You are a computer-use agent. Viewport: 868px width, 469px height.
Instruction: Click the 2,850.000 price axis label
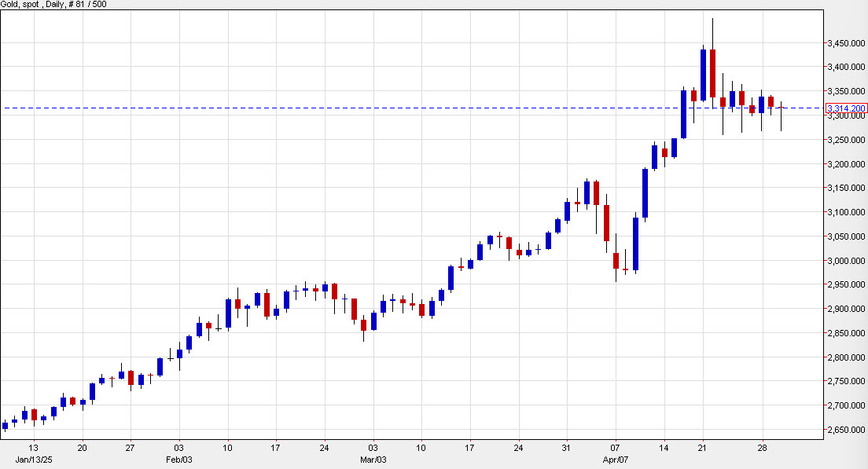[847, 334]
